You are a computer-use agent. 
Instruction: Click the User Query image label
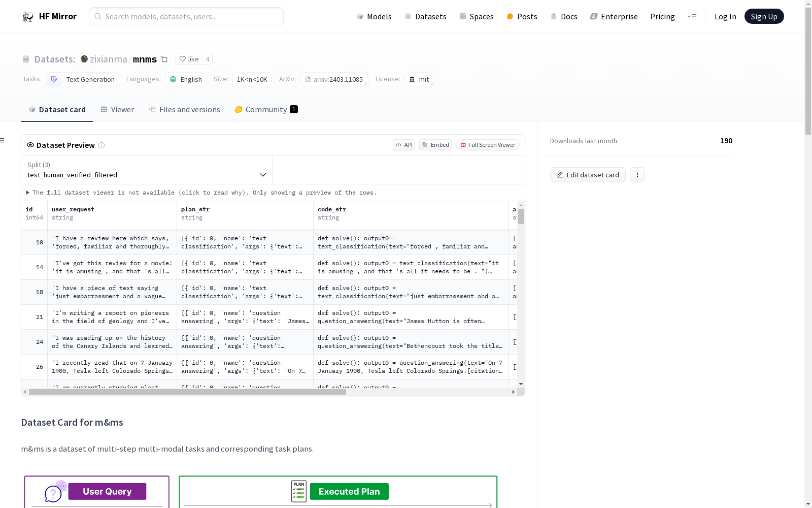coord(107,491)
